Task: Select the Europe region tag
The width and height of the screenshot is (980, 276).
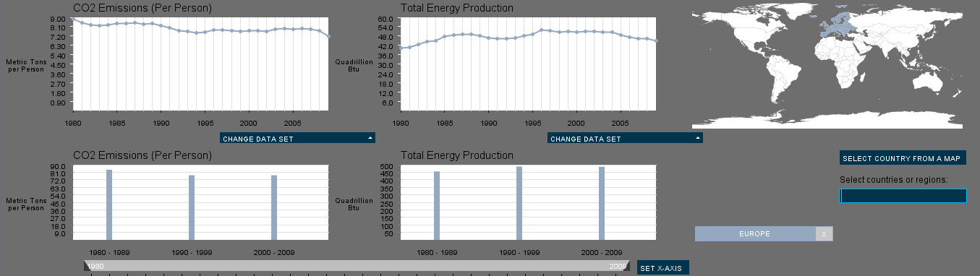Action: [755, 233]
